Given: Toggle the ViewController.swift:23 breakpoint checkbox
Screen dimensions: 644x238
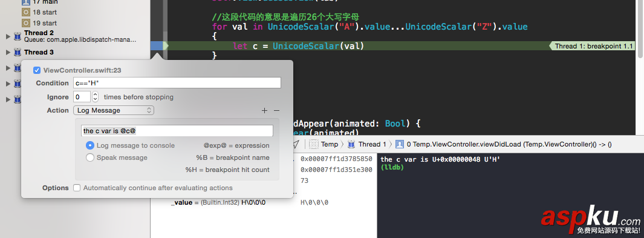Looking at the screenshot, I should pyautogui.click(x=36, y=70).
